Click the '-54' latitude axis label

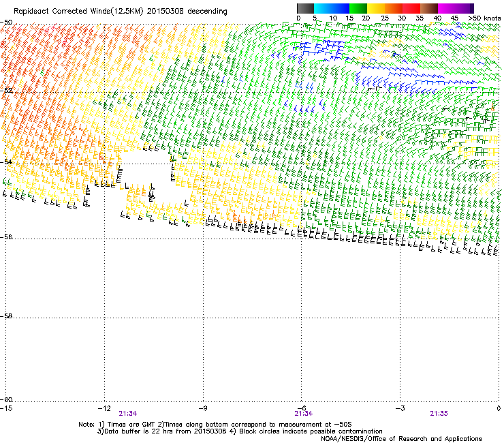tap(6, 162)
